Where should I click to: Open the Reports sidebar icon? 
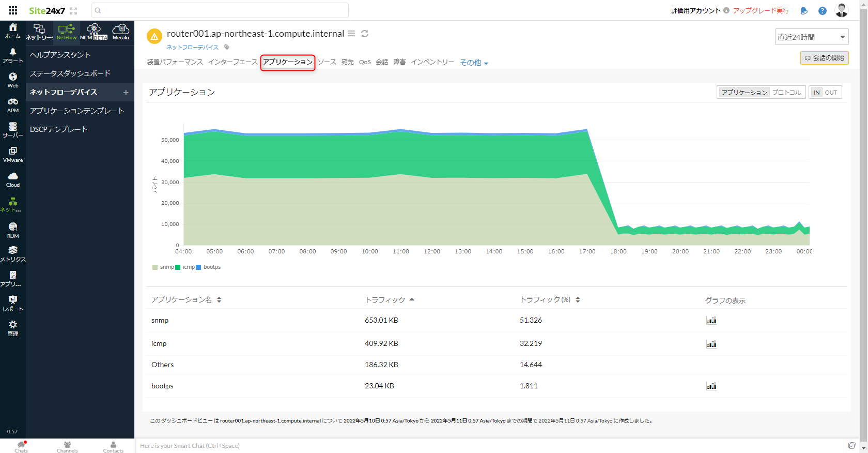click(x=13, y=304)
